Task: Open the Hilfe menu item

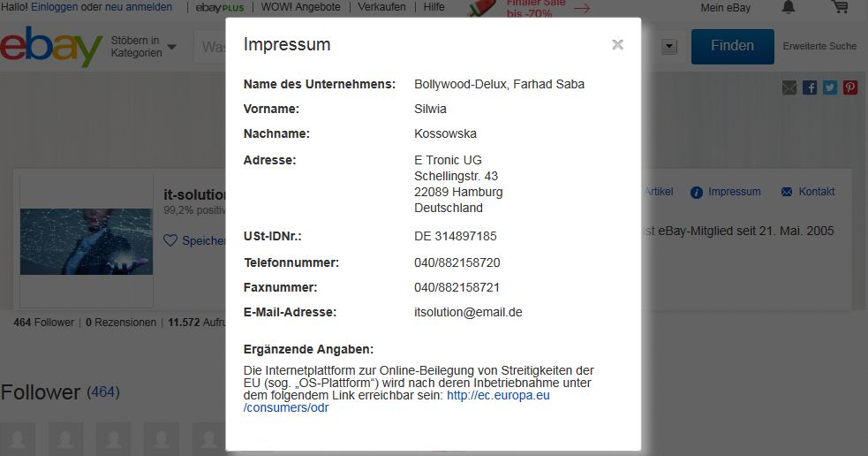Action: pos(434,7)
